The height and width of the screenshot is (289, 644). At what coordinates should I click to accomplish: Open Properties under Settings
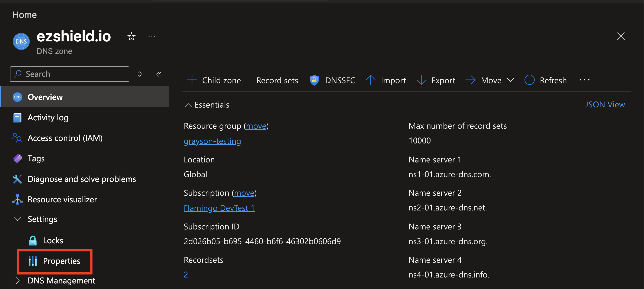click(x=62, y=261)
